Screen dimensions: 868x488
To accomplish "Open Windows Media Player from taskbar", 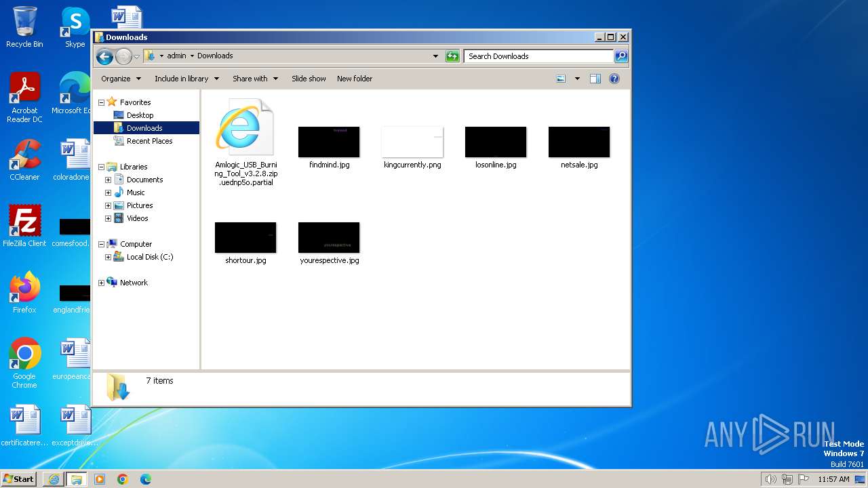I will 100,479.
